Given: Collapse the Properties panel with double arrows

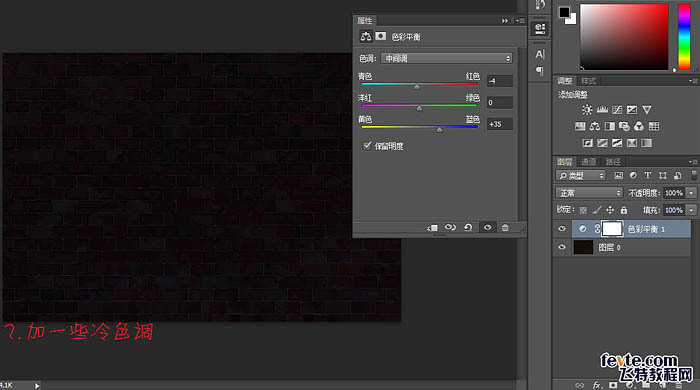Looking at the screenshot, I should tap(504, 21).
